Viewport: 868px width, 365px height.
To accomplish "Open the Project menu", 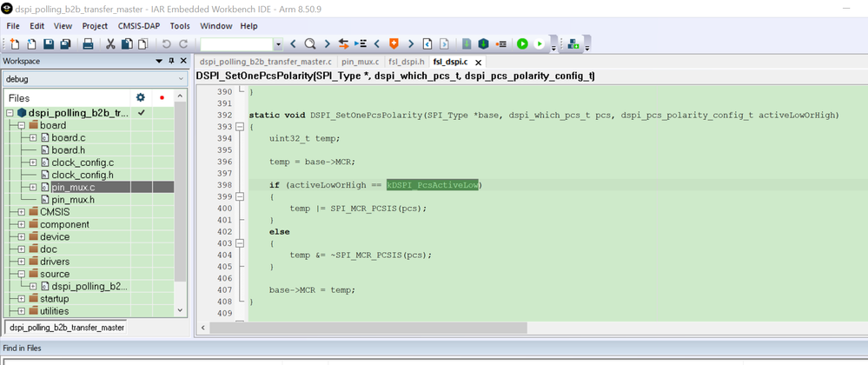I will (95, 26).
